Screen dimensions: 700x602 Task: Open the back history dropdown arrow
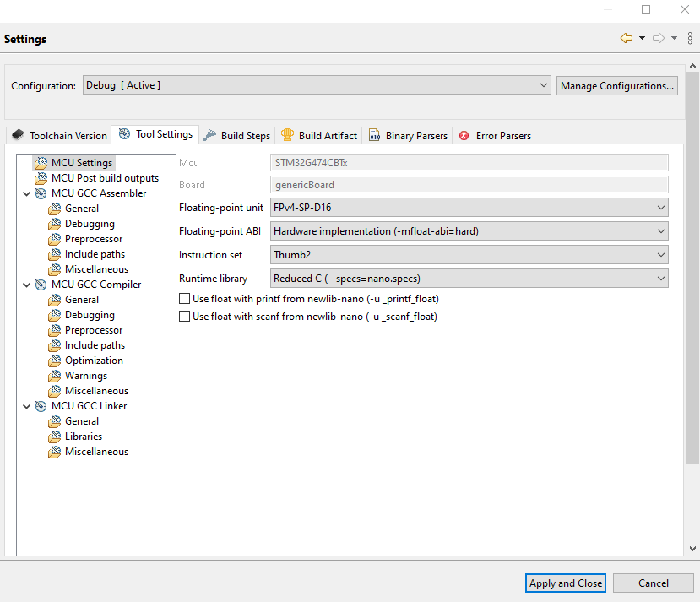(642, 38)
